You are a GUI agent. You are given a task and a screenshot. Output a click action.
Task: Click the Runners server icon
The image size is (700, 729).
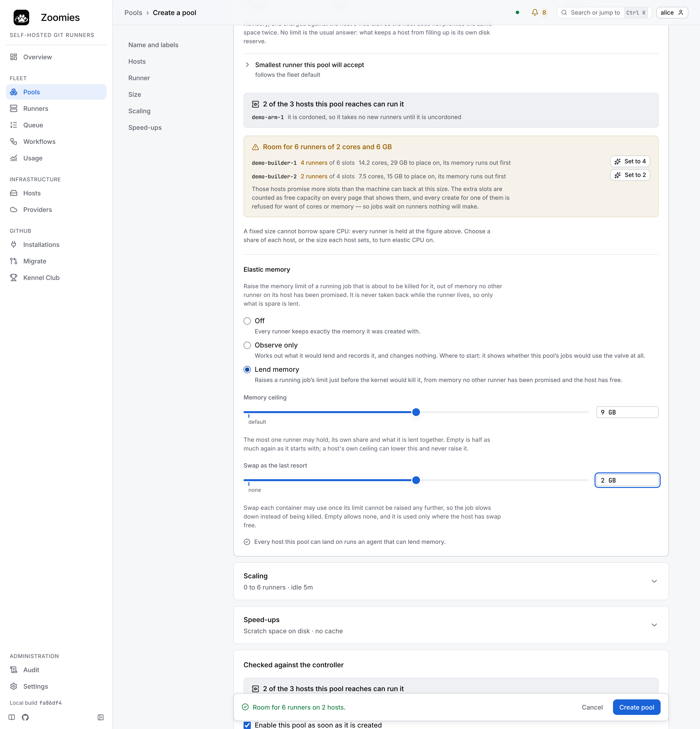[14, 109]
